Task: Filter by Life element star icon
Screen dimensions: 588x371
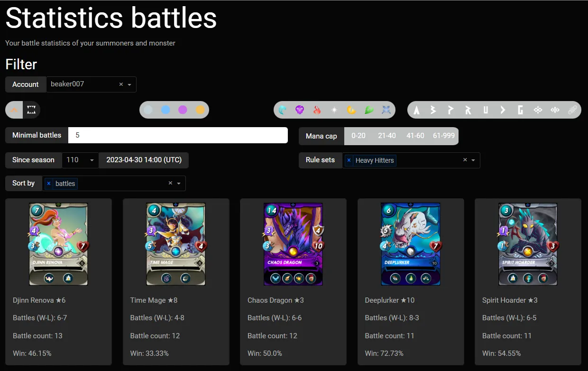Action: point(334,110)
